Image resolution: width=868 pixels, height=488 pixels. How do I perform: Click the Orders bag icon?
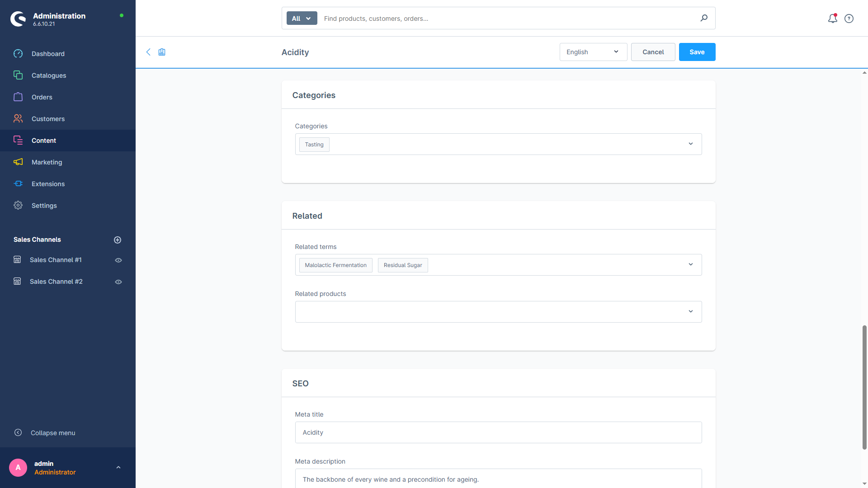[x=18, y=97]
